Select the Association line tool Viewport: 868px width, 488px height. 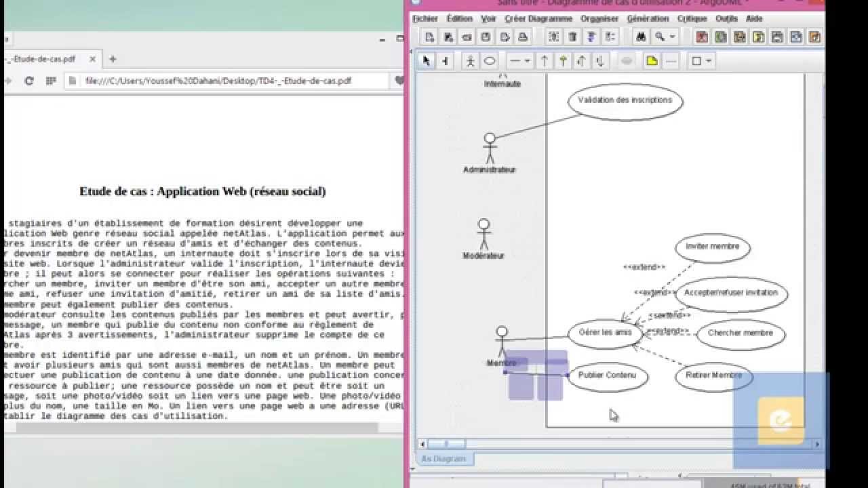(x=515, y=61)
